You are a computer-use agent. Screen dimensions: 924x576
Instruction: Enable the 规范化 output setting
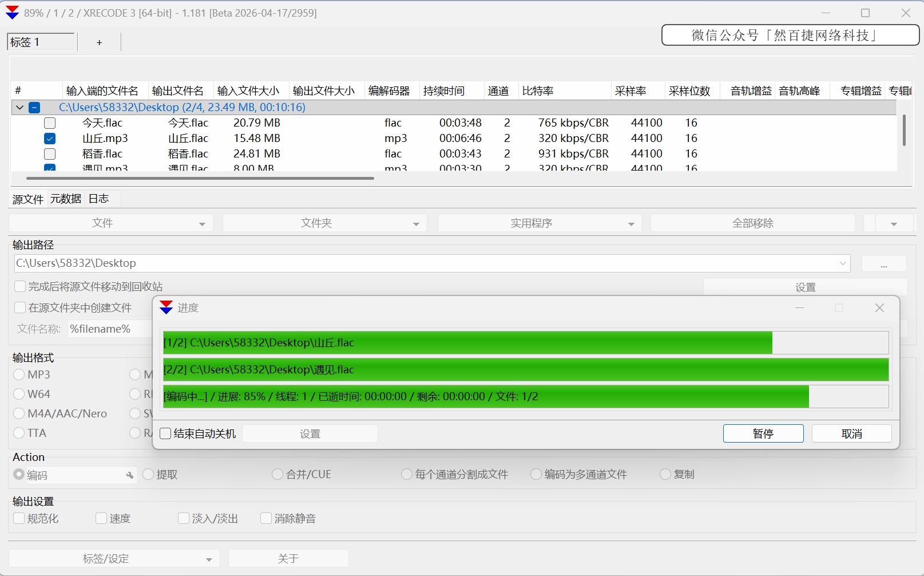point(19,518)
